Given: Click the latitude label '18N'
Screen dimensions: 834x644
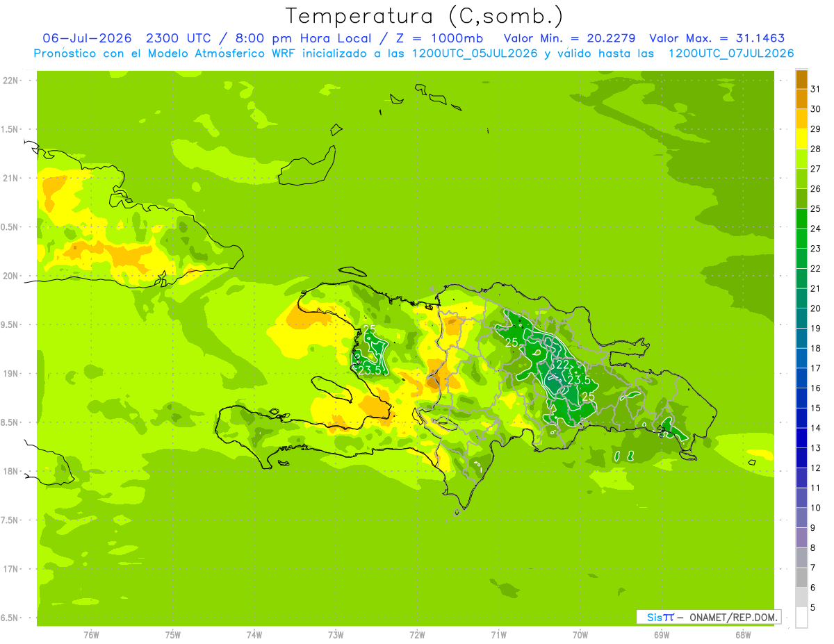Looking at the screenshot, I should (10, 471).
